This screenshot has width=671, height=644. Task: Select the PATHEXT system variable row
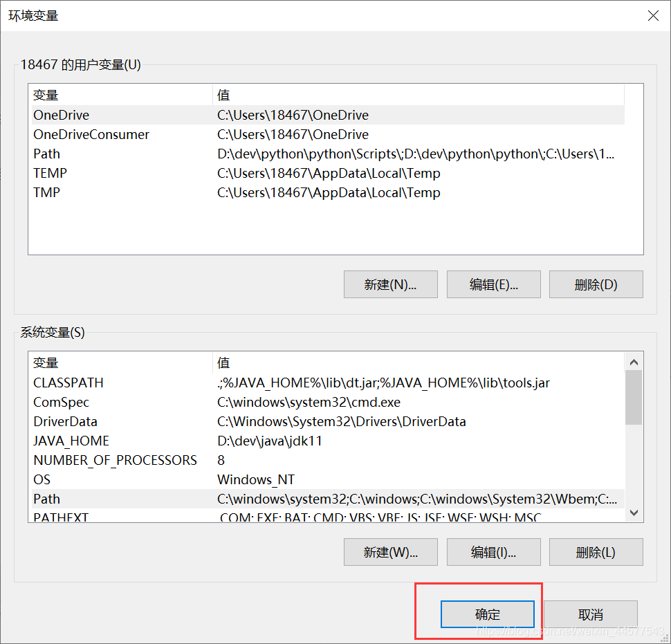tap(328, 516)
